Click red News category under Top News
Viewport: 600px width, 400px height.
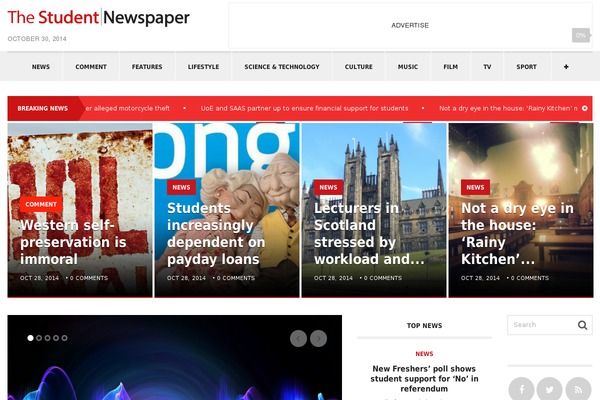pos(424,354)
